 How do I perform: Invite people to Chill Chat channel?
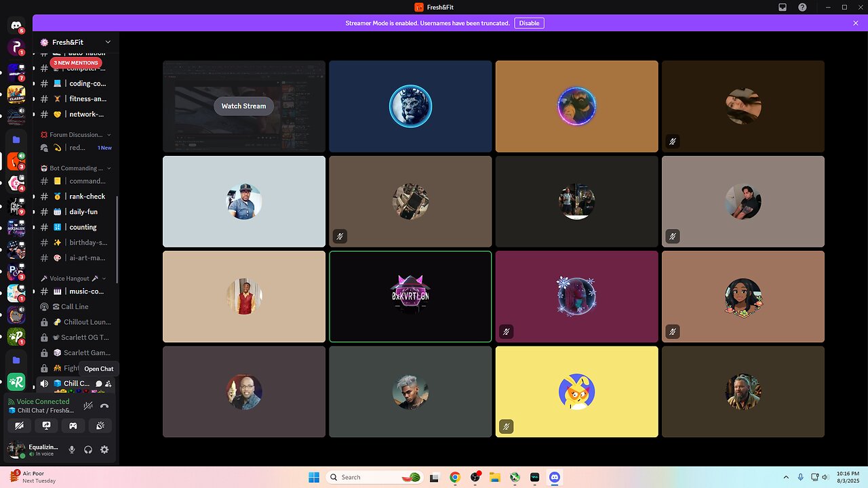[x=108, y=384]
